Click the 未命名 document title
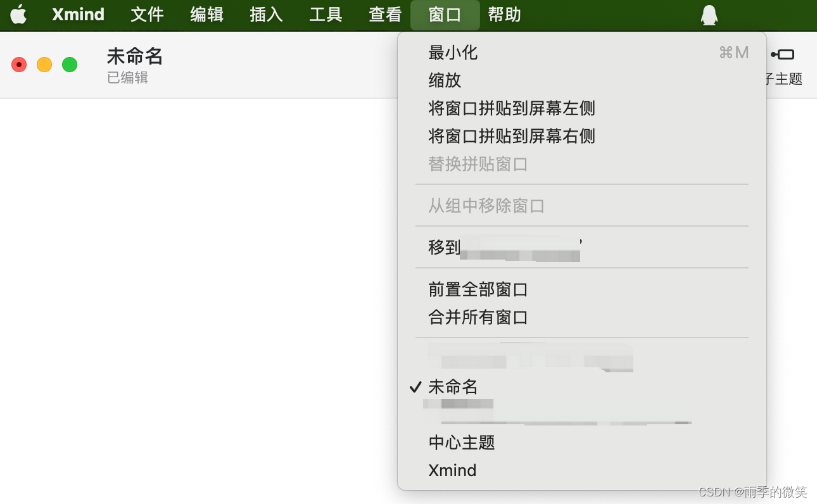 (x=135, y=56)
